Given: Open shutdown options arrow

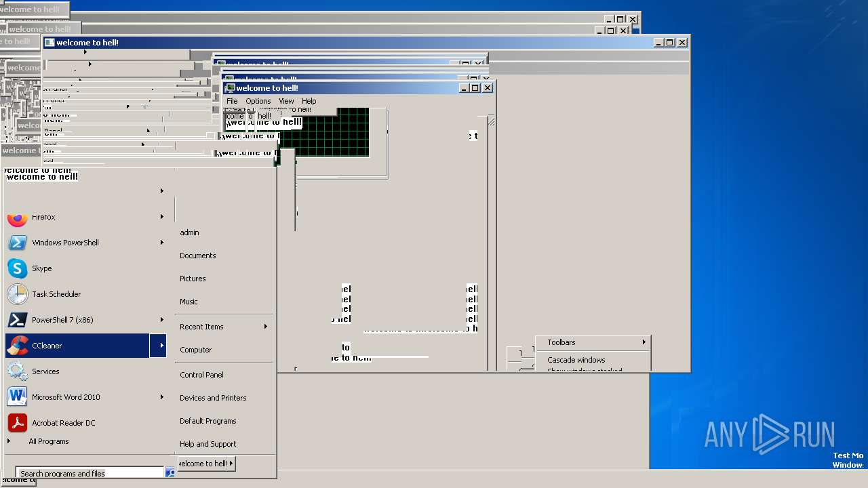Looking at the screenshot, I should pyautogui.click(x=231, y=464).
